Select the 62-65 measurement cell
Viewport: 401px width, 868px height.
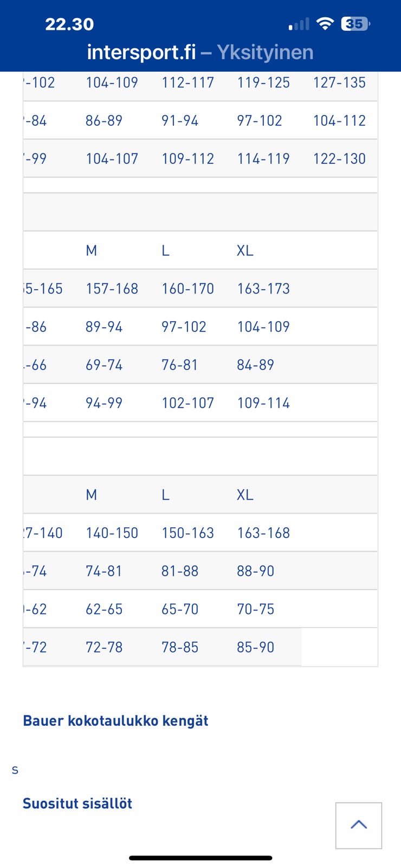(x=104, y=609)
